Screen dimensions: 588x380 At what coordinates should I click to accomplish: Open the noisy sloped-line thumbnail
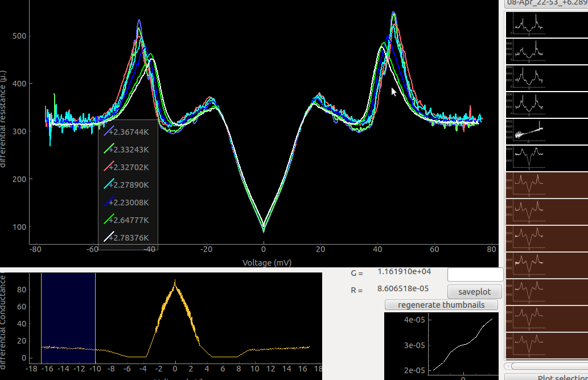click(547, 131)
